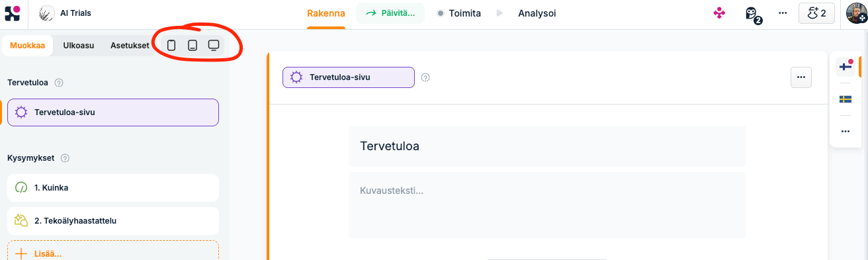
Task: Select question 1. Kuinka in sidebar
Action: coord(113,188)
